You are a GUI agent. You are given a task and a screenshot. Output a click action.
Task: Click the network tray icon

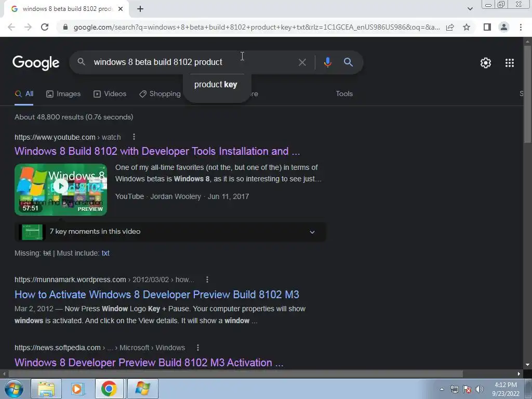(454, 390)
